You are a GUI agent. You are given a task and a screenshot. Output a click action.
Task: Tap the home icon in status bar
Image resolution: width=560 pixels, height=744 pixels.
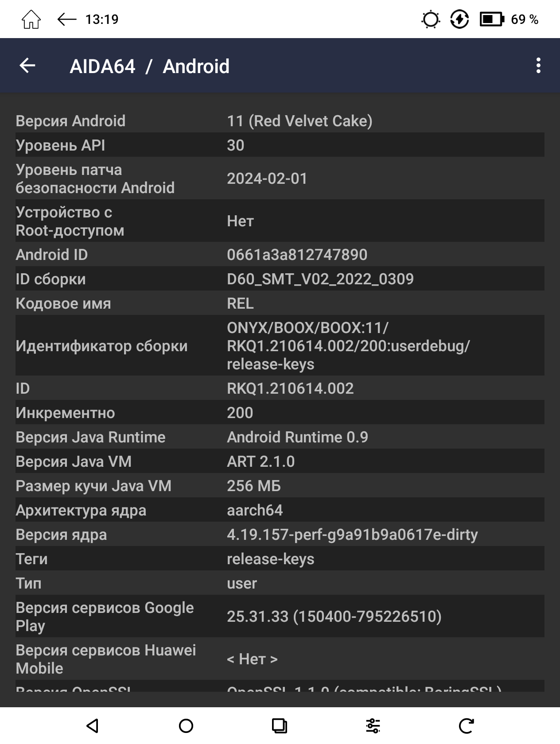pos(31,19)
